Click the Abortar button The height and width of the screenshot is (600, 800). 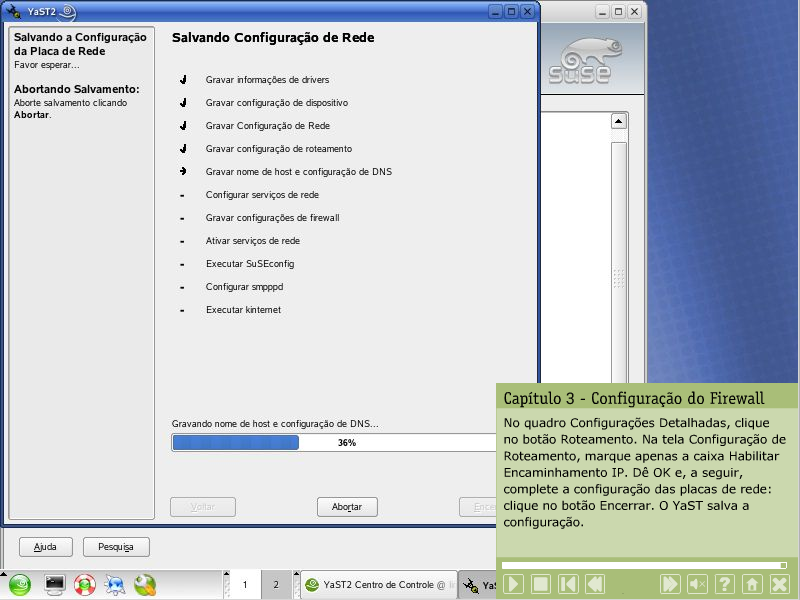346,507
